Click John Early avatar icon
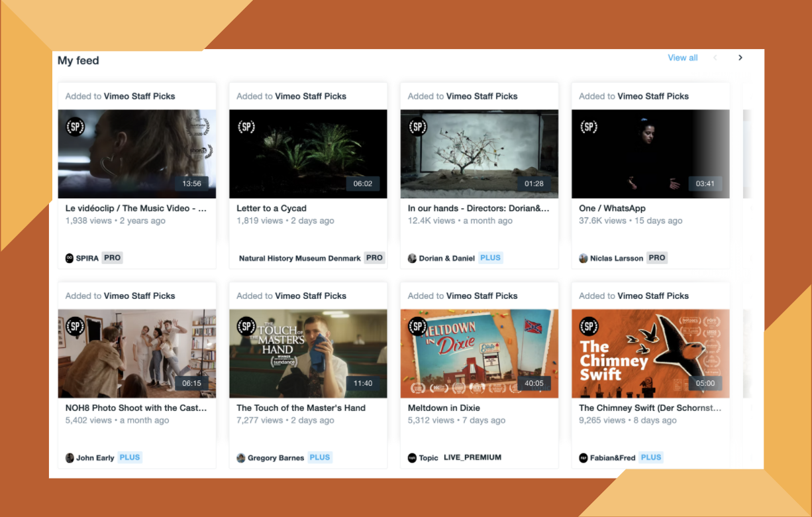Image resolution: width=812 pixels, height=517 pixels. (70, 457)
